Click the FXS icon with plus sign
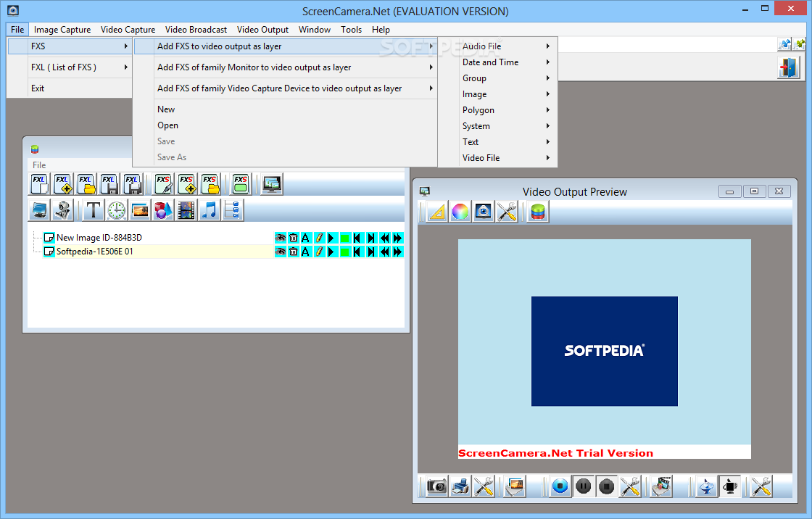The width and height of the screenshot is (812, 519). (187, 184)
